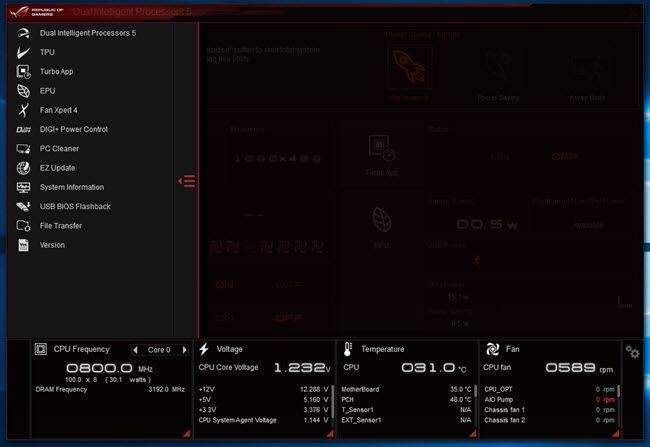Click the Dual Intelligent Processors 5 icon
Viewport: 650px width, 447px height.
24,33
